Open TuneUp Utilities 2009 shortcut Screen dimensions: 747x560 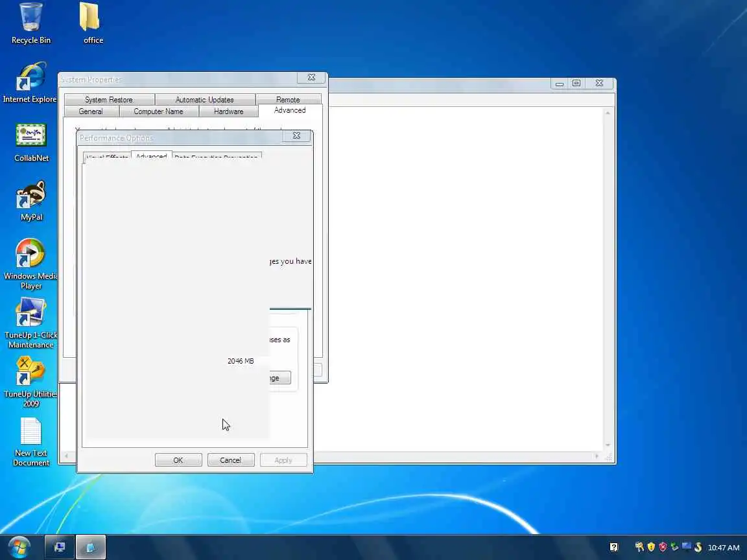(x=31, y=382)
